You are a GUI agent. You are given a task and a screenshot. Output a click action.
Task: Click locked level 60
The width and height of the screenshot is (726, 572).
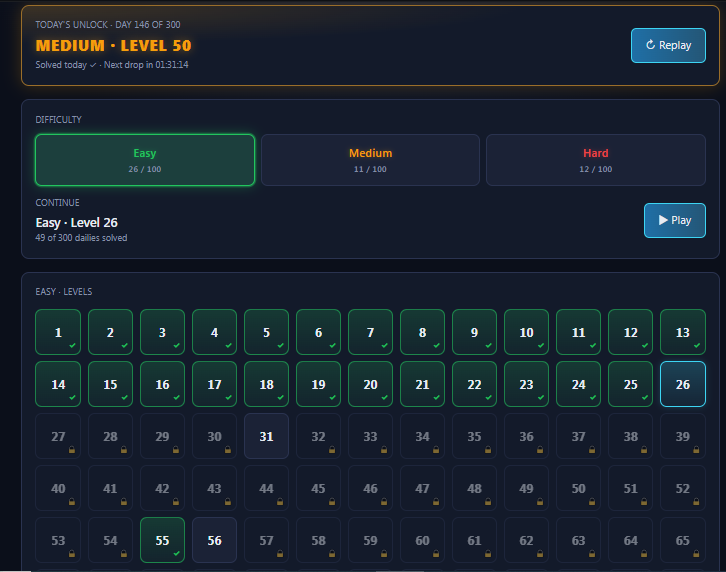click(x=422, y=540)
